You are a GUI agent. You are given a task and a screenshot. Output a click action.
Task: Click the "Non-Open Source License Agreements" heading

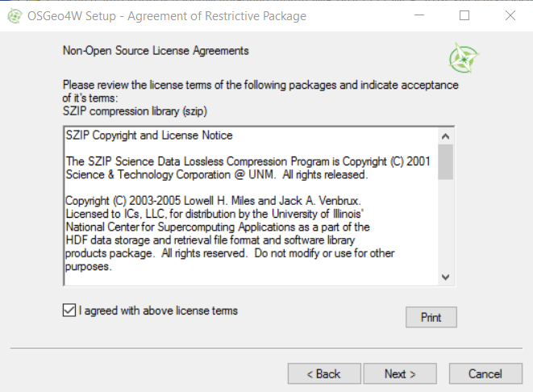(x=156, y=51)
